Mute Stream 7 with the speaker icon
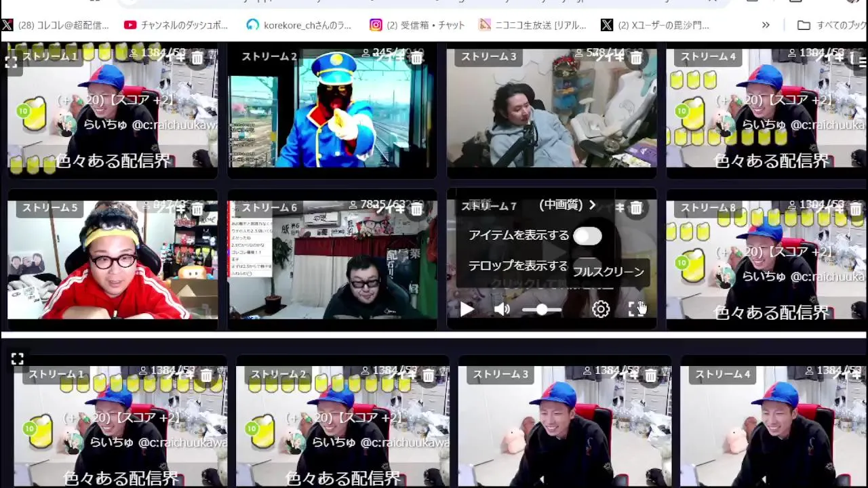Viewport: 868px width, 488px height. 502,310
